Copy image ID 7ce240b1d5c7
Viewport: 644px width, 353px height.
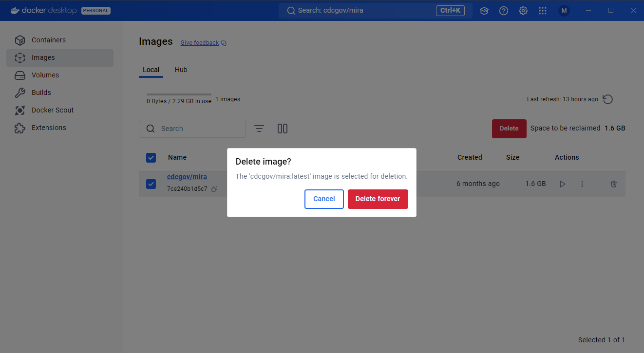coord(214,189)
